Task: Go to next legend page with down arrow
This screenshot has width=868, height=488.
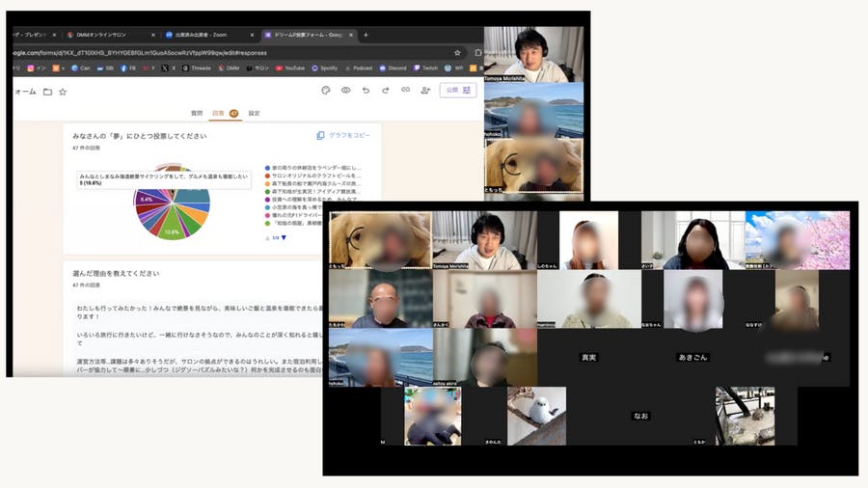Action: [284, 238]
